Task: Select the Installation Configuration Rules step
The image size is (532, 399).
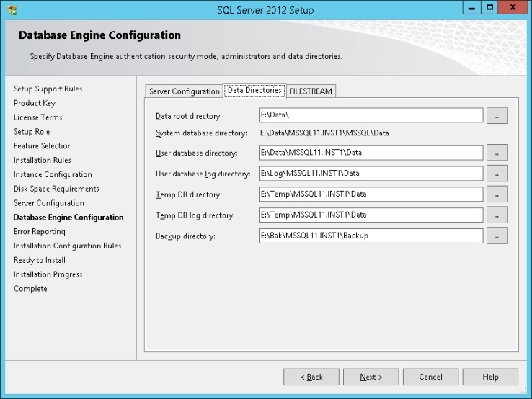Action: [67, 246]
